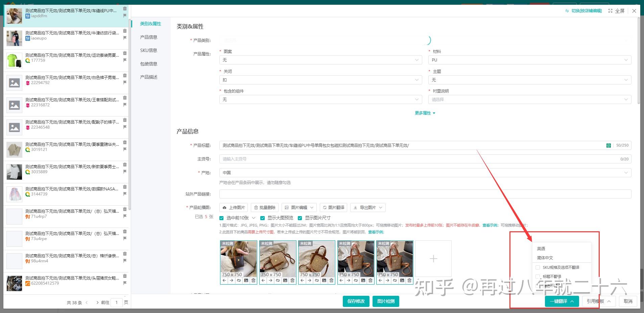This screenshot has height=313, width=644.
Task: Enable the 标题不翻译 option
Action: (538, 277)
